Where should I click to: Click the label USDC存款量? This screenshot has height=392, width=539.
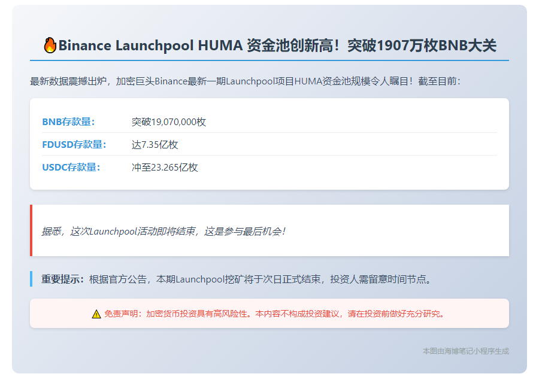[x=71, y=168]
